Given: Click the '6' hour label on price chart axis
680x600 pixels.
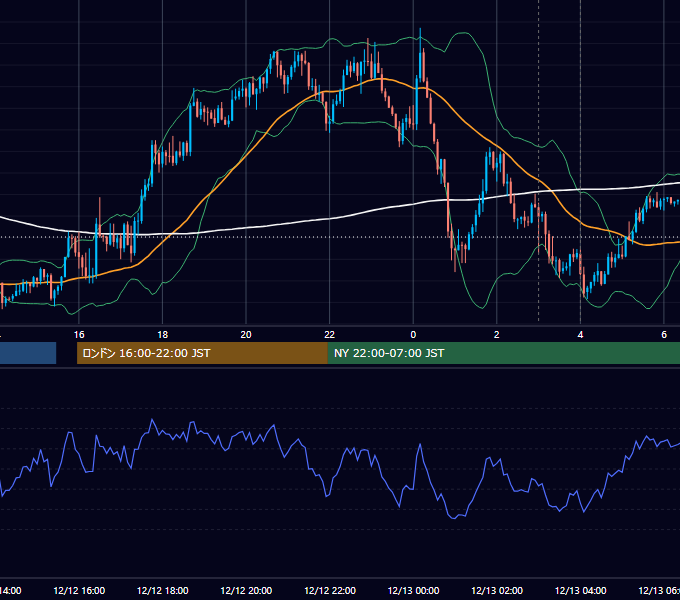Looking at the screenshot, I should [x=664, y=335].
